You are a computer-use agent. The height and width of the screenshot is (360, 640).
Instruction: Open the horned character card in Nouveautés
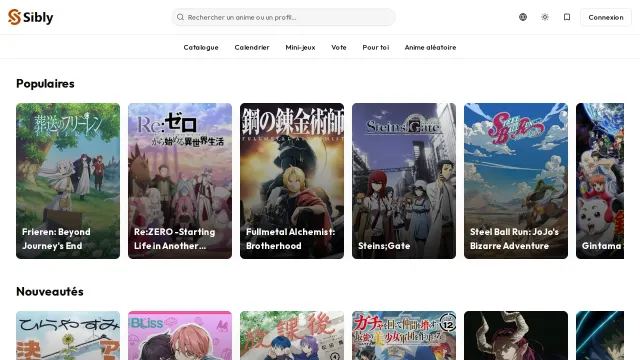point(516,336)
